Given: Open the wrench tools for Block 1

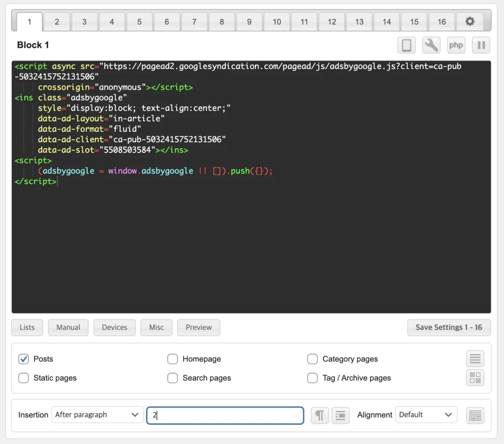Looking at the screenshot, I should [x=431, y=45].
